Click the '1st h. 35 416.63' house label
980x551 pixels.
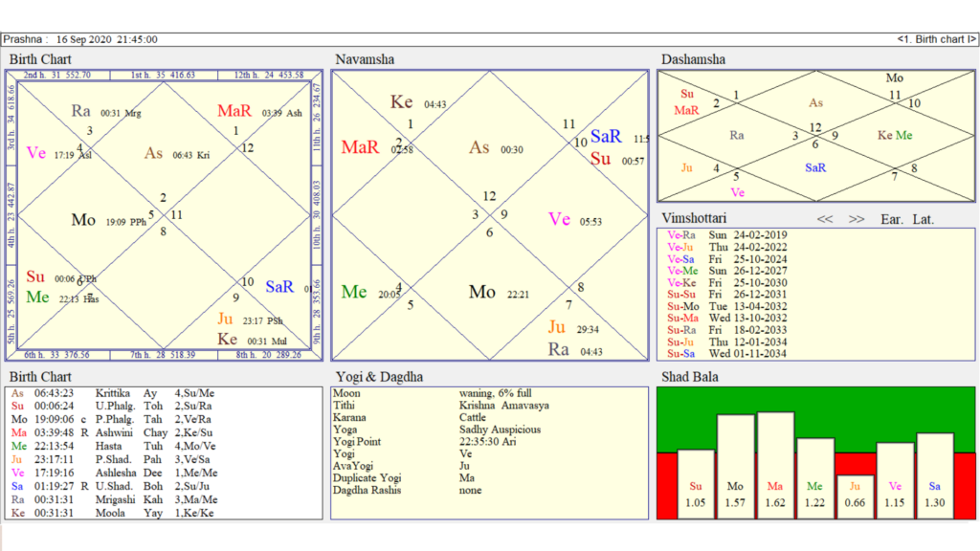click(x=163, y=75)
